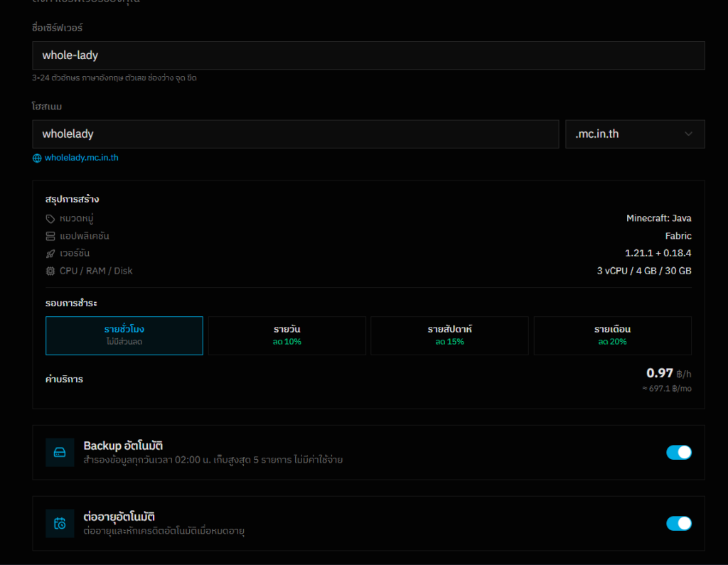Click the Fabric application value

(678, 236)
